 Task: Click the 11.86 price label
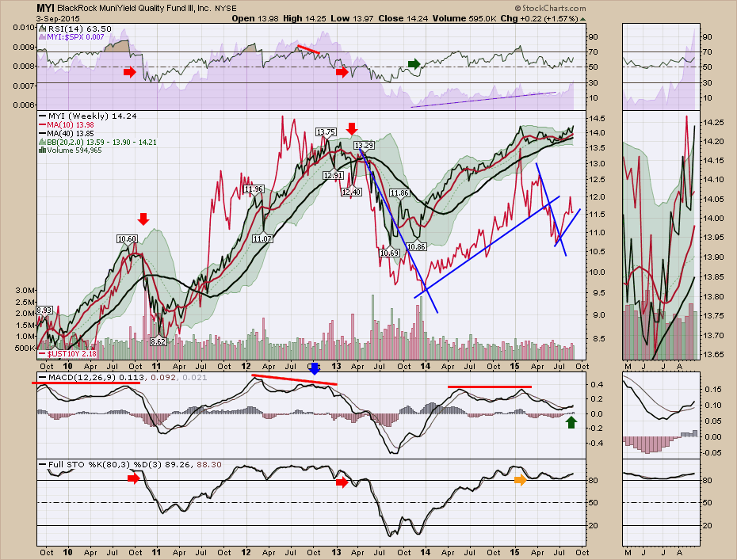(x=399, y=192)
